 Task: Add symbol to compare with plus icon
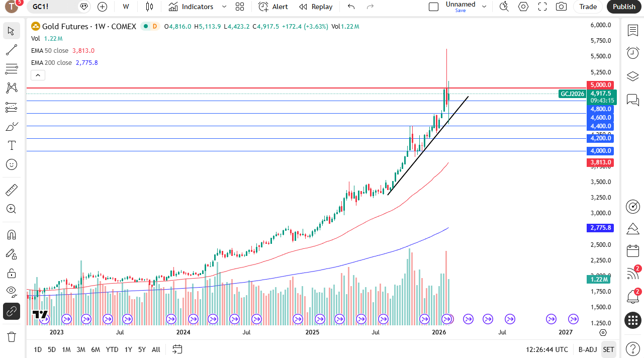pos(102,7)
